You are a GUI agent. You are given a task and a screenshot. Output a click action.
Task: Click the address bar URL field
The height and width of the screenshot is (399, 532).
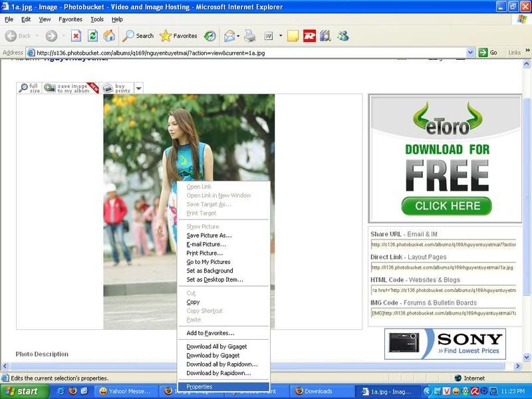[251, 53]
